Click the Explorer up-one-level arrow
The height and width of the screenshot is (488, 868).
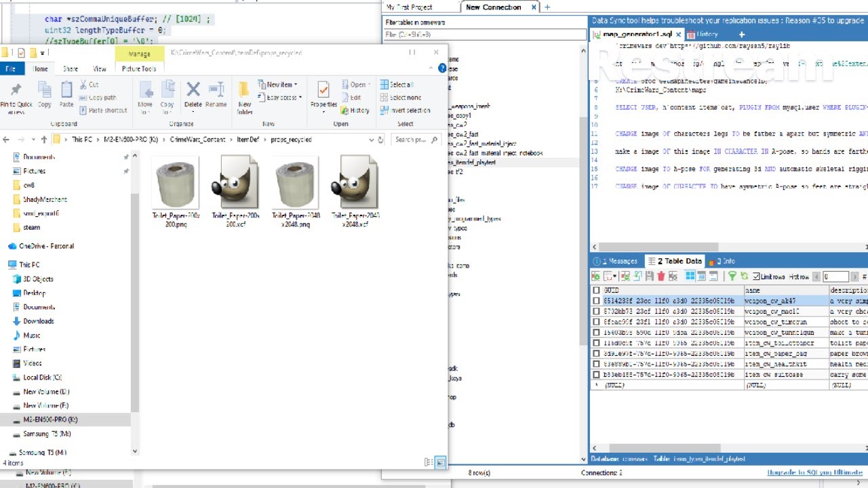44,140
